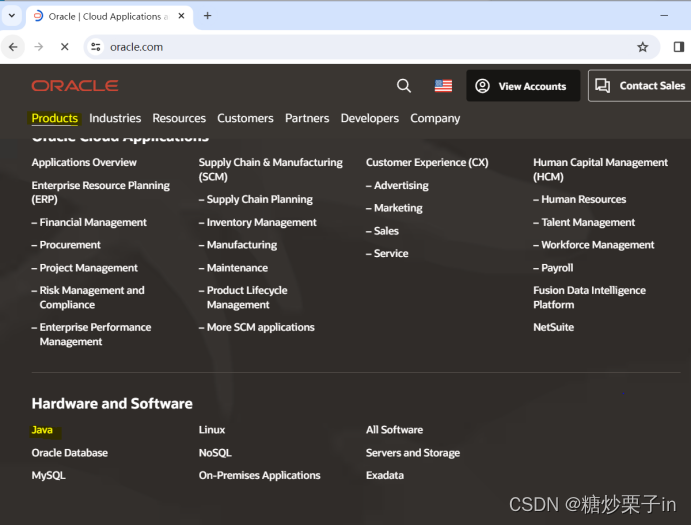Open Enterprise Resource Planning (ERP) link
Viewport: 692px width, 525px height.
(x=100, y=192)
